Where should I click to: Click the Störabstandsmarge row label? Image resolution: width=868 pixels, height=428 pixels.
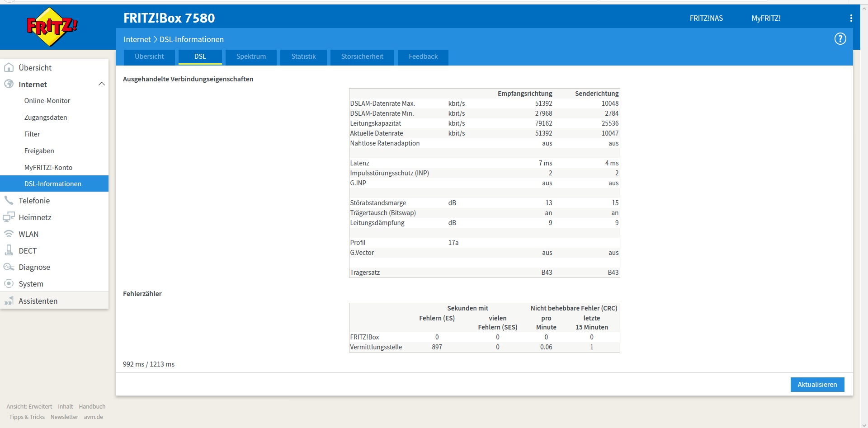point(378,203)
